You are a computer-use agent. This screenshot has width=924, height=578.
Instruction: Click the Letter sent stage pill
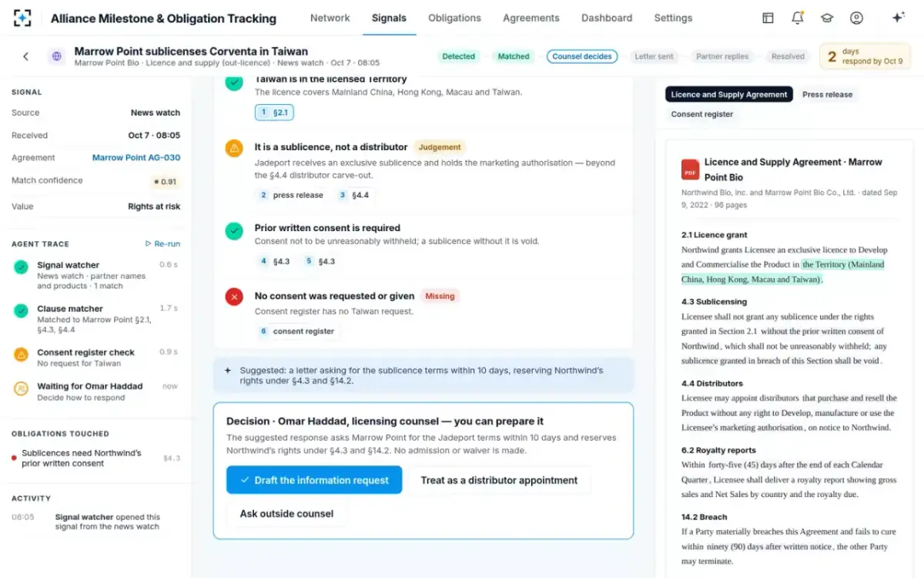point(654,56)
